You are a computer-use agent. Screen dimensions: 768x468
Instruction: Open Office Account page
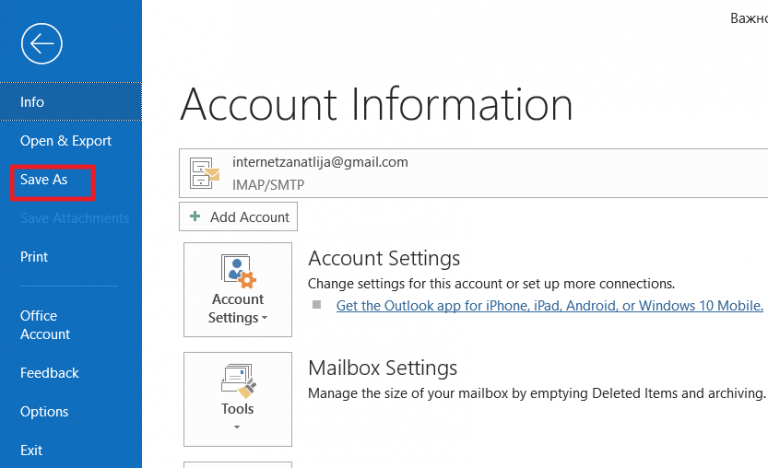point(45,325)
